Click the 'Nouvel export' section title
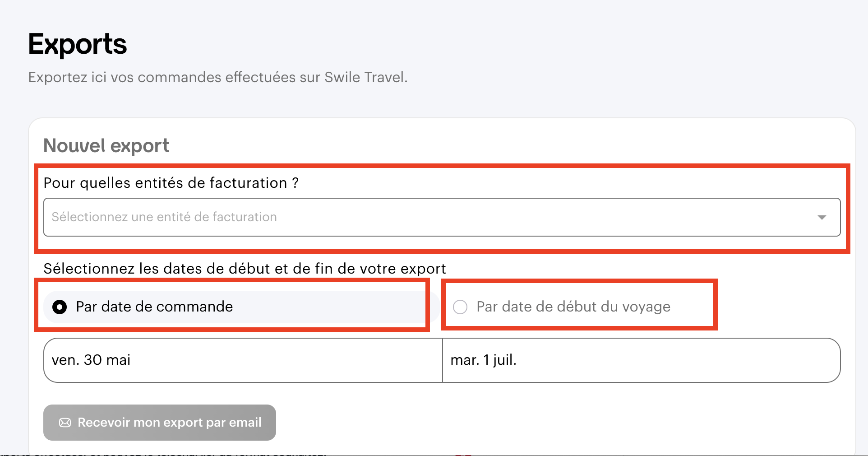This screenshot has width=868, height=456. coord(106,146)
